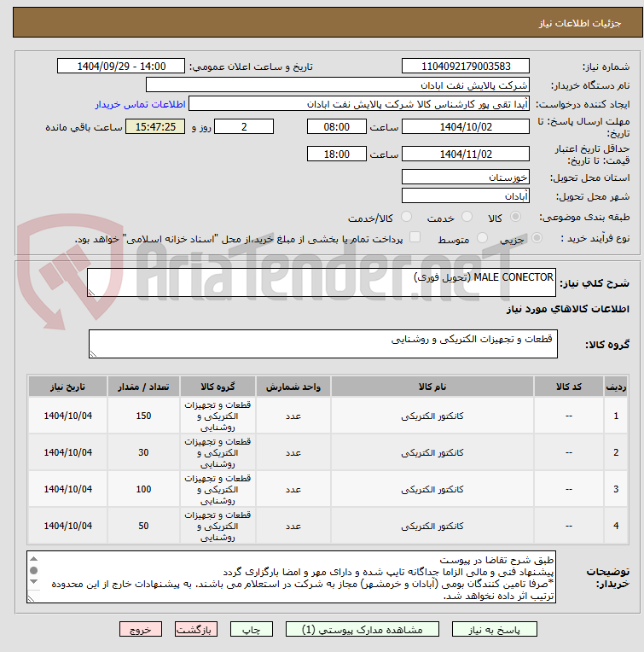
Task: Select the کالا/خدمت radio button
Action: click(x=406, y=217)
